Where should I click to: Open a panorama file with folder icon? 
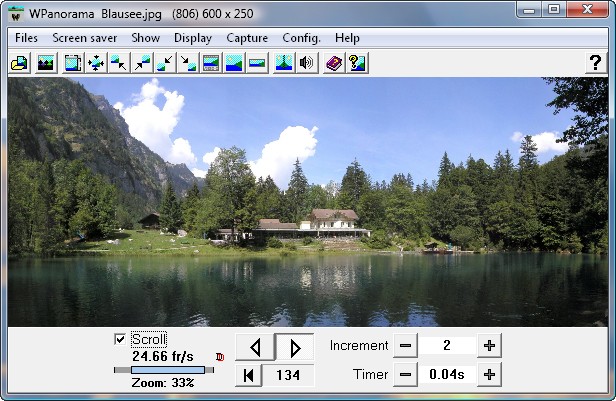click(x=19, y=63)
